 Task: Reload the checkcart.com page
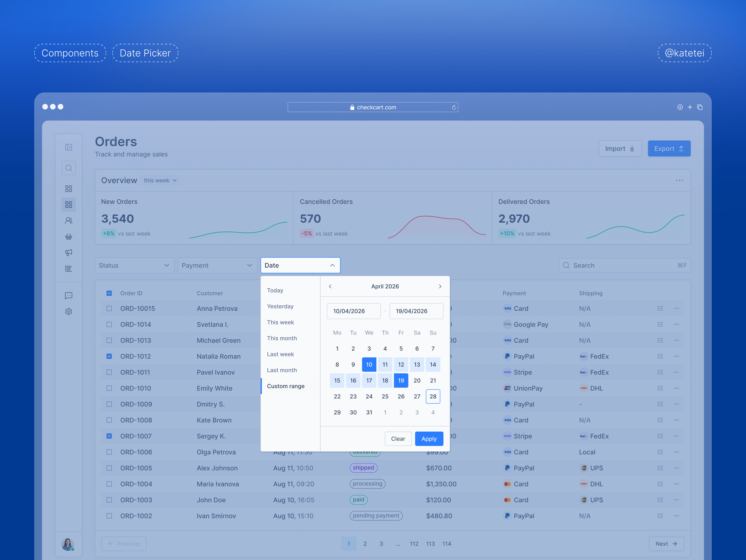(454, 107)
